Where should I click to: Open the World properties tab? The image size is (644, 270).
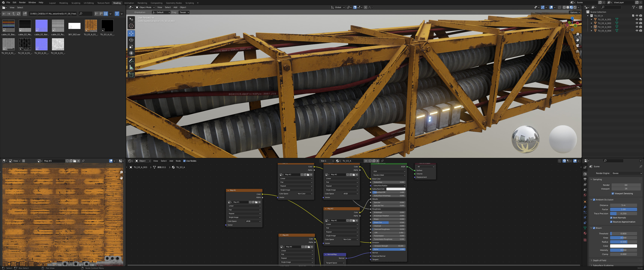(585, 195)
